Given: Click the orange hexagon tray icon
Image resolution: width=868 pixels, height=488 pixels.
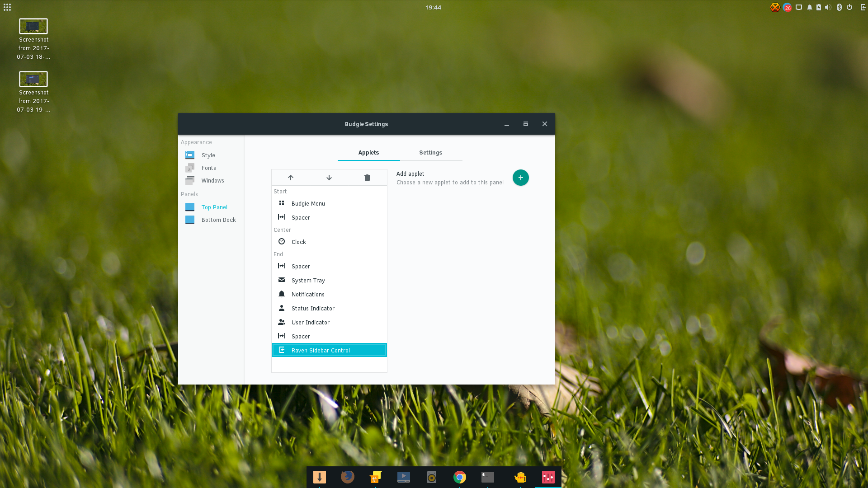Looking at the screenshot, I should 775,7.
